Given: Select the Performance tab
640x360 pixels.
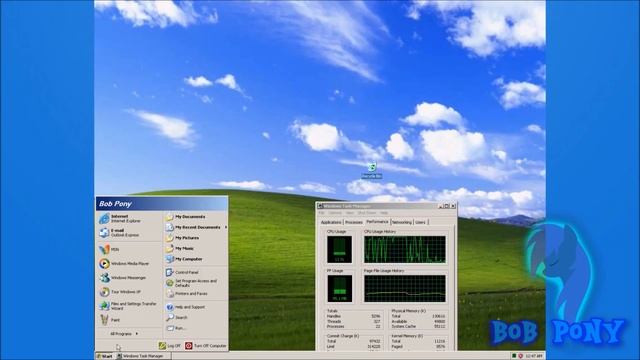Looking at the screenshot, I should pos(377,222).
